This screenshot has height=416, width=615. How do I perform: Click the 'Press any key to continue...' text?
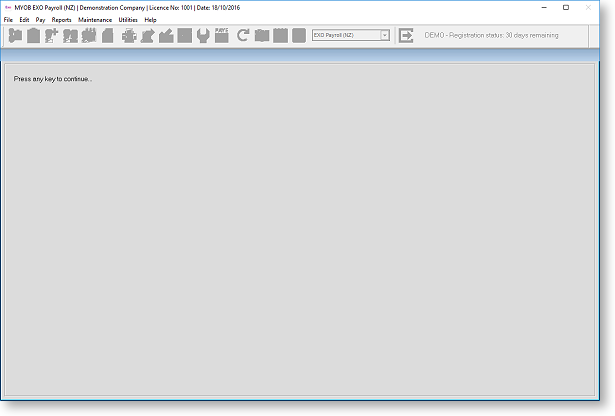point(53,79)
